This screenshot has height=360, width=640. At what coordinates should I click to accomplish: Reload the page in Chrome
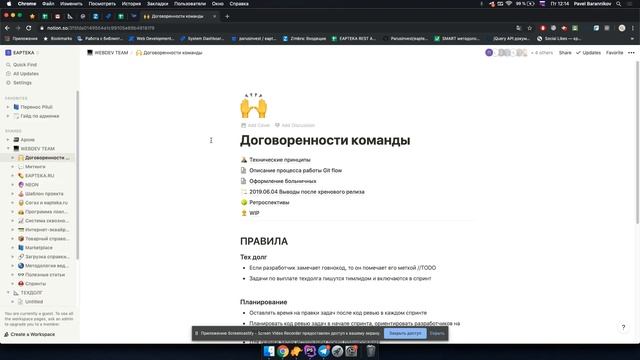tap(29, 28)
